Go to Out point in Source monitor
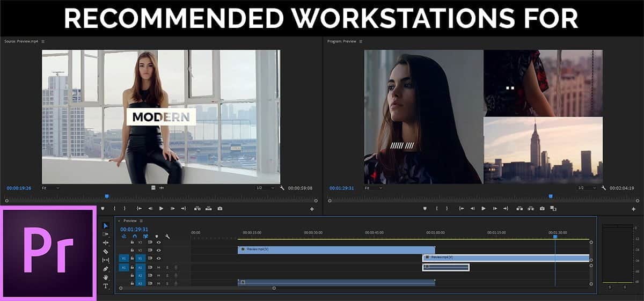The image size is (644, 301). (x=184, y=208)
